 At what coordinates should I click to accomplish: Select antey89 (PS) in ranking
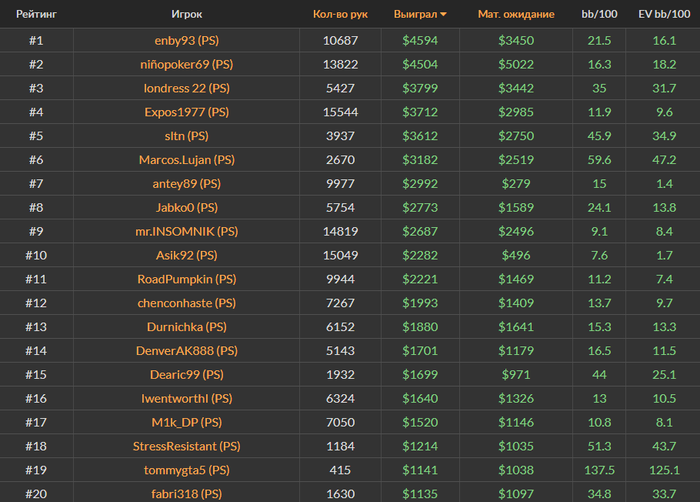pyautogui.click(x=187, y=184)
